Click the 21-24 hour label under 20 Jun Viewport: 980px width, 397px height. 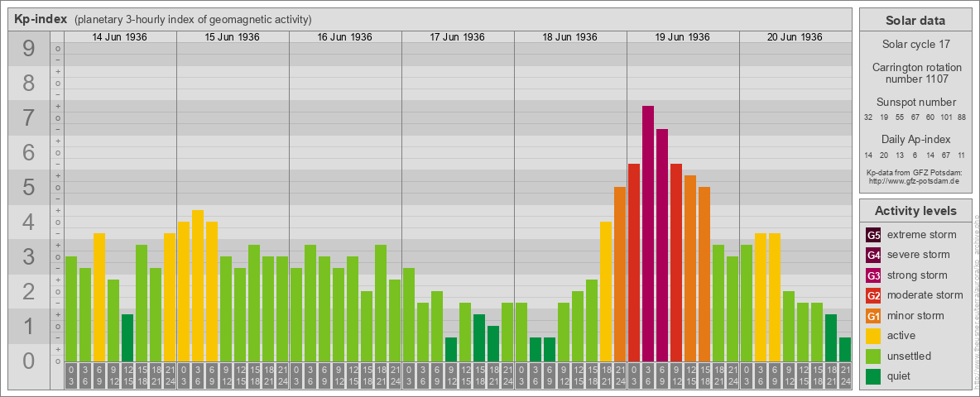pyautogui.click(x=845, y=375)
